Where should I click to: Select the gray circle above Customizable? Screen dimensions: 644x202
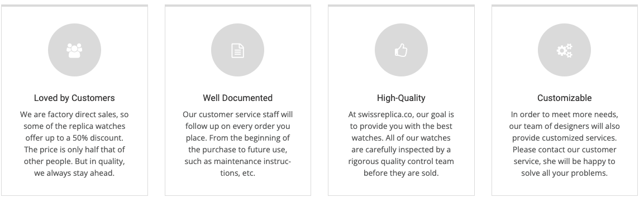pyautogui.click(x=564, y=50)
